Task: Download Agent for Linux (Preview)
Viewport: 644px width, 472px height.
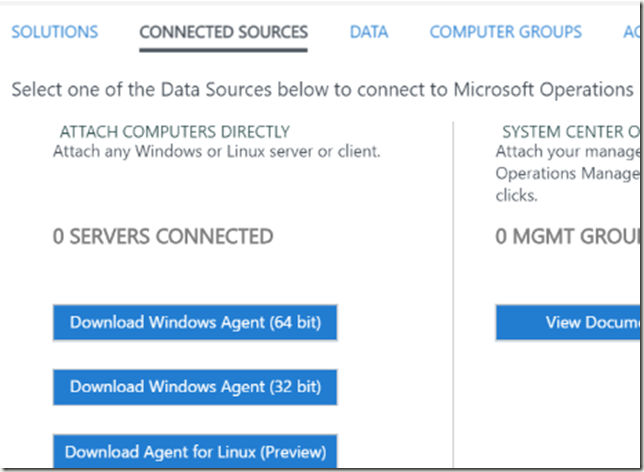Action: click(x=195, y=451)
